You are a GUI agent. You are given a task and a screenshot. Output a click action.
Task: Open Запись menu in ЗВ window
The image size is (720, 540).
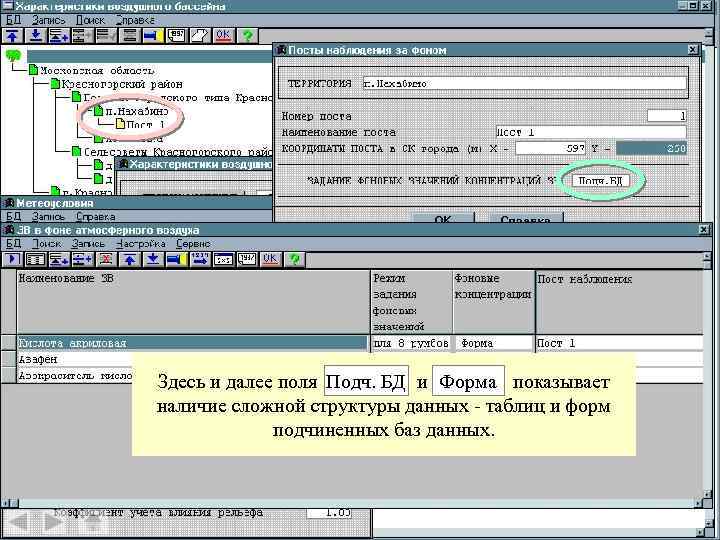pos(88,244)
